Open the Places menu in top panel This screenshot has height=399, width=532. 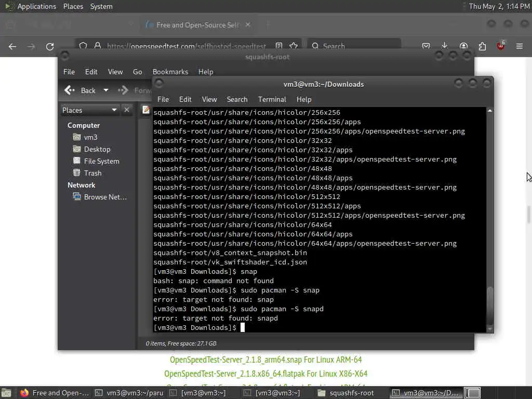click(73, 6)
